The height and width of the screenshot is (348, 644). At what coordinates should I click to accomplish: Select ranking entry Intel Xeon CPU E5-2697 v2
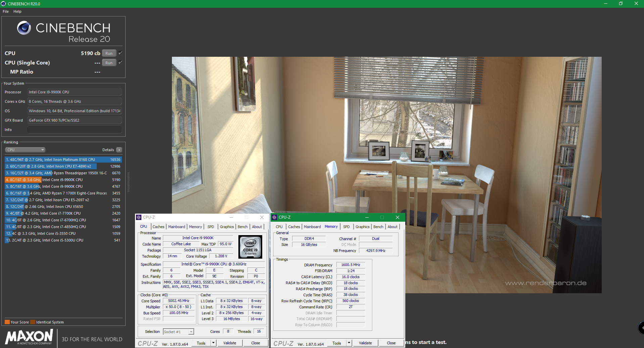[63, 200]
